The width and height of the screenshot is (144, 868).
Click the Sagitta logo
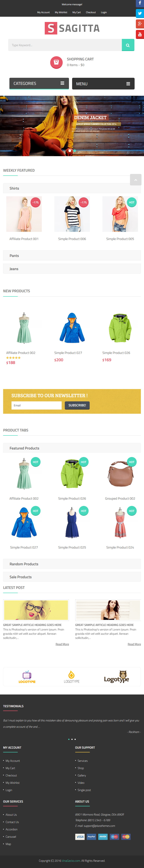pyautogui.click(x=72, y=28)
